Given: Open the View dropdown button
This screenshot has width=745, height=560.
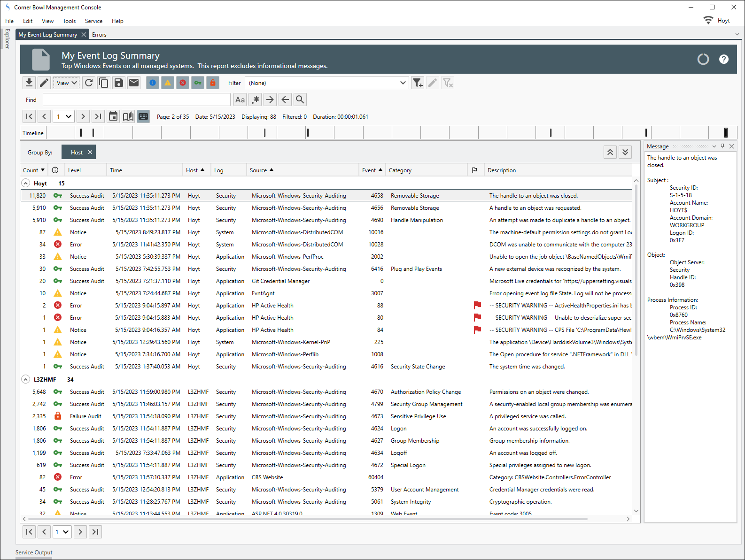Looking at the screenshot, I should (x=66, y=83).
